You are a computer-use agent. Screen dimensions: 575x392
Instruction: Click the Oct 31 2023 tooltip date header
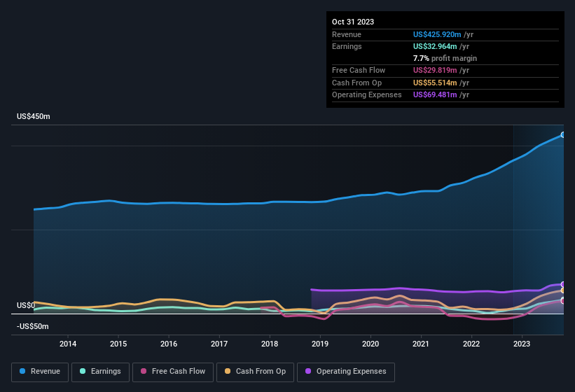(353, 22)
